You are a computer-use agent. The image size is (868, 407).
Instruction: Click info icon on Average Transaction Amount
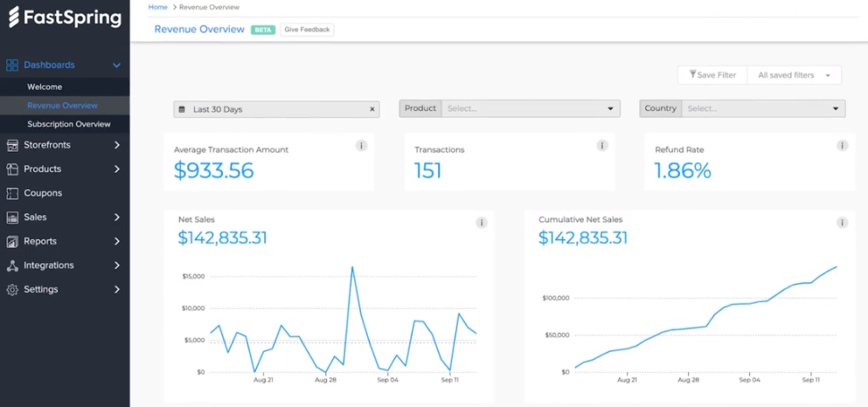tap(361, 146)
